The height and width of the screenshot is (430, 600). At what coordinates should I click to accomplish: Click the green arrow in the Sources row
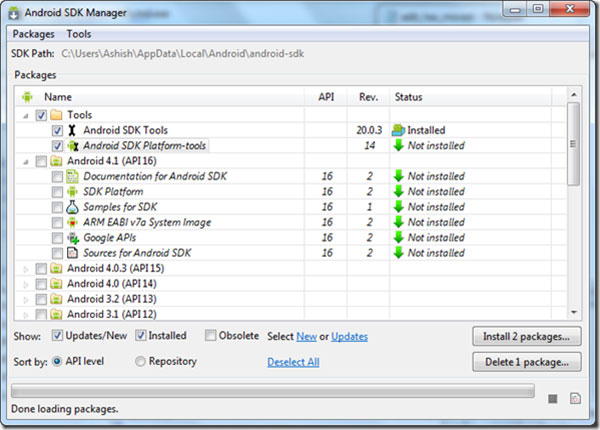click(x=399, y=252)
